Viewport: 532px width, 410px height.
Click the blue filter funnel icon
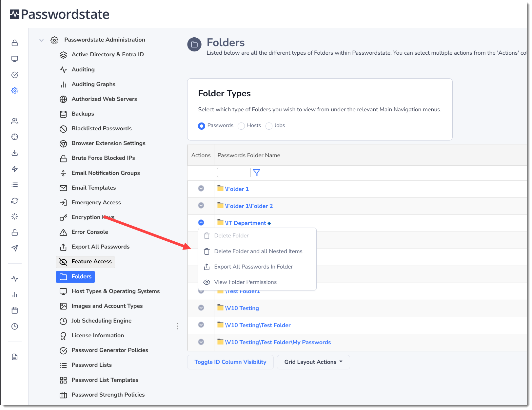(257, 173)
